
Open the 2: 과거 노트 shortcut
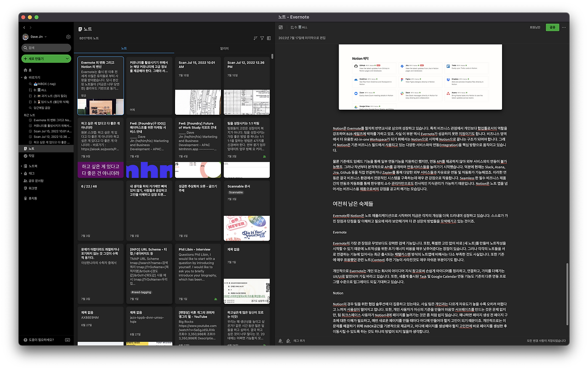click(x=47, y=96)
